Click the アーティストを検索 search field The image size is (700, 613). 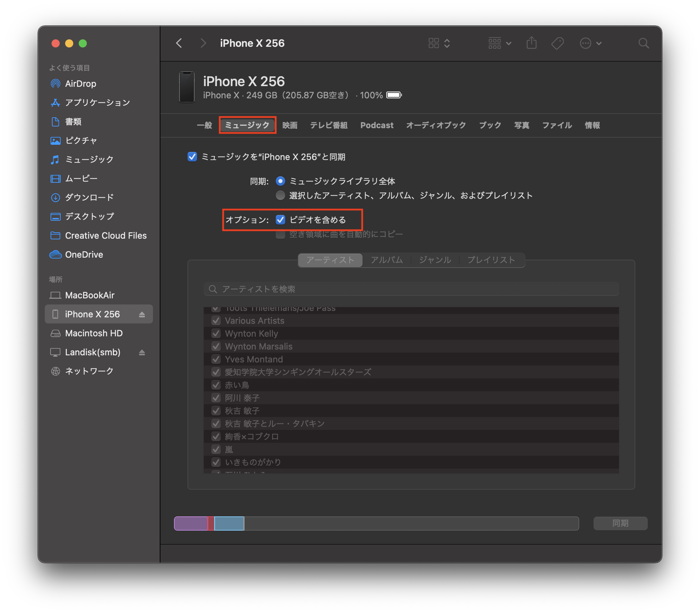(x=411, y=289)
